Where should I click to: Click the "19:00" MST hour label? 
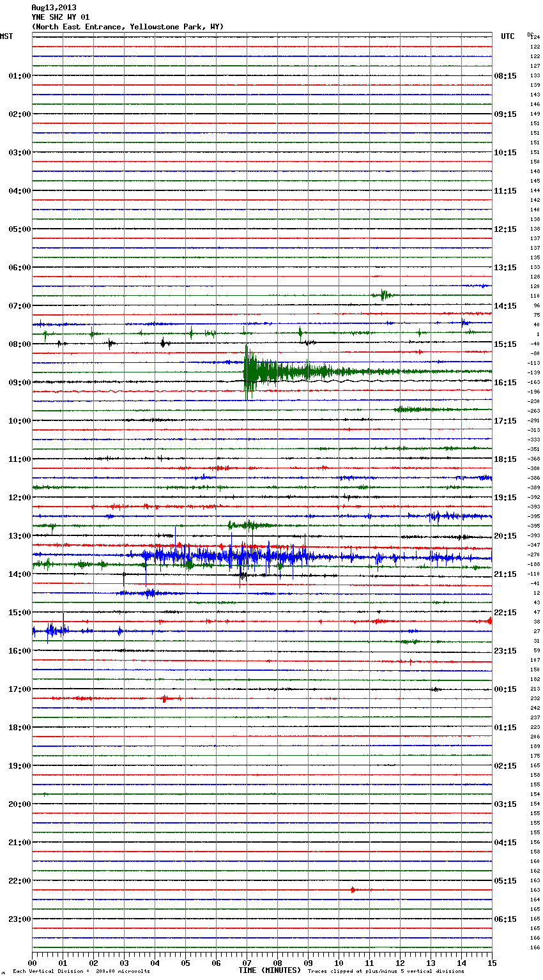tap(20, 766)
